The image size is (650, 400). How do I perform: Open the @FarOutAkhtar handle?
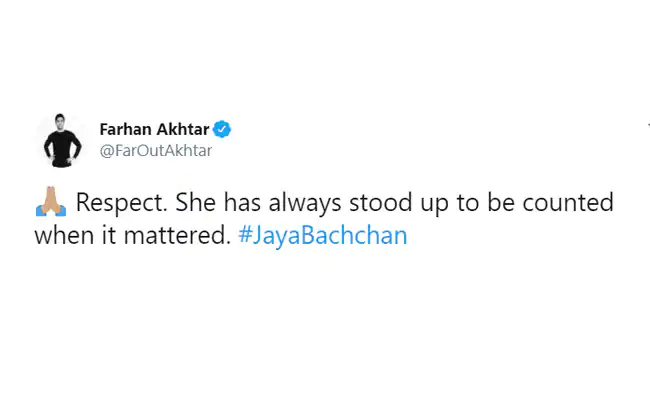(x=156, y=151)
